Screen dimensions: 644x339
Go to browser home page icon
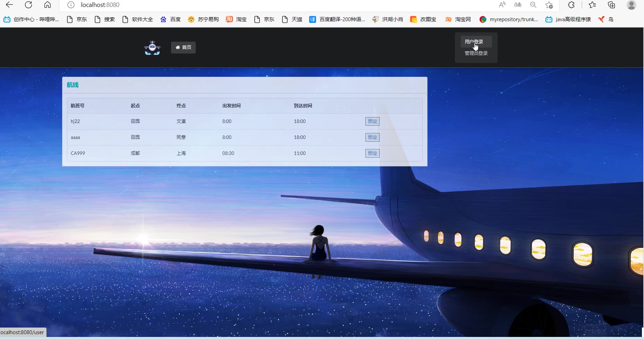(x=48, y=5)
